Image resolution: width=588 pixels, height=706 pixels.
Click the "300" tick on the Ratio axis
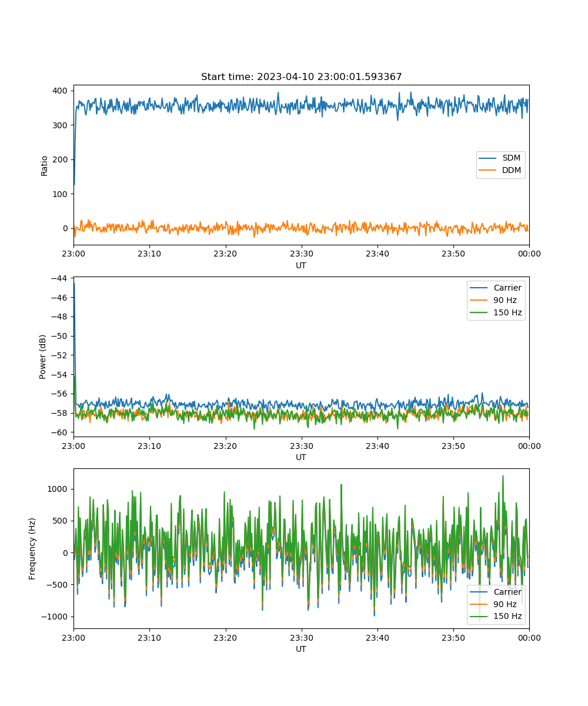point(61,125)
